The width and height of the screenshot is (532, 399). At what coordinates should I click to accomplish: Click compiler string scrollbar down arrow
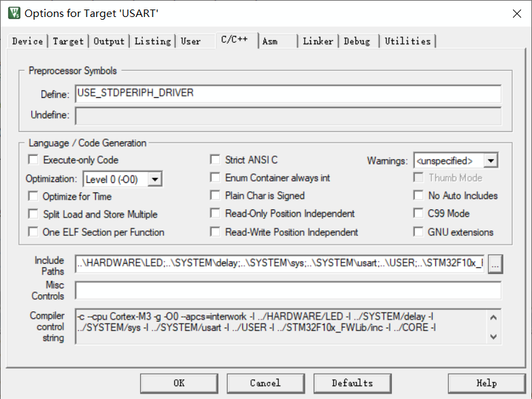[x=493, y=336]
